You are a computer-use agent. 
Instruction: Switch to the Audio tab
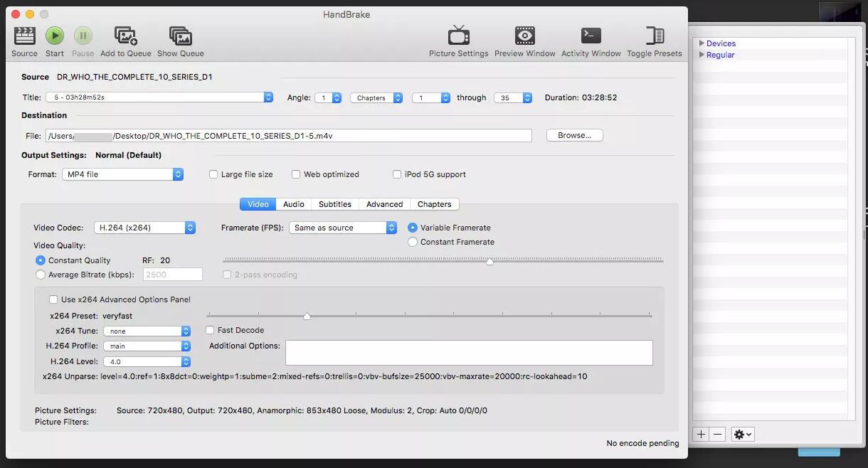click(x=293, y=204)
